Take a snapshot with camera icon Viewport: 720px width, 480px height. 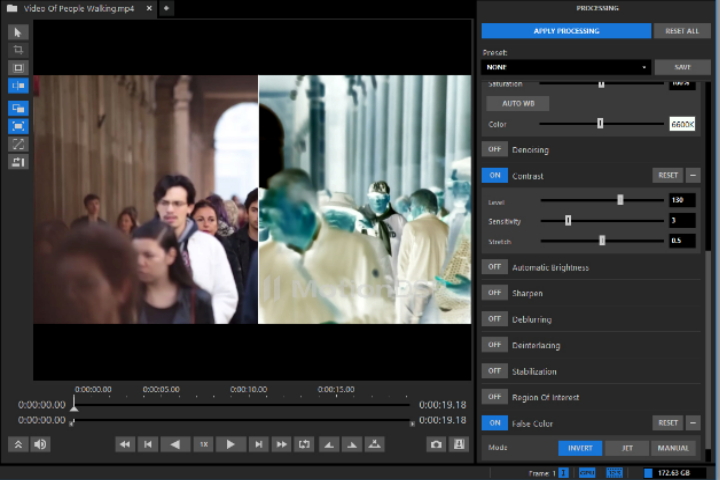click(436, 444)
